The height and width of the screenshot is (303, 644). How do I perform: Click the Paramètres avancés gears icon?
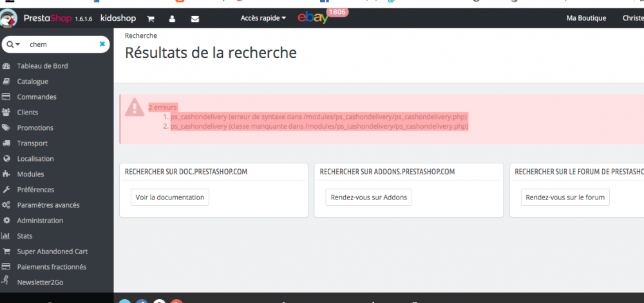[x=6, y=205]
